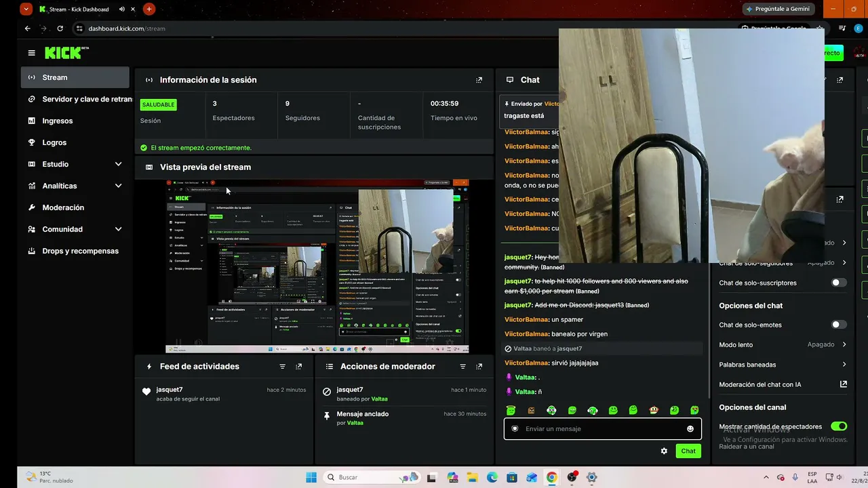Open the Windows Start menu
The image size is (868, 488).
pos(311,477)
